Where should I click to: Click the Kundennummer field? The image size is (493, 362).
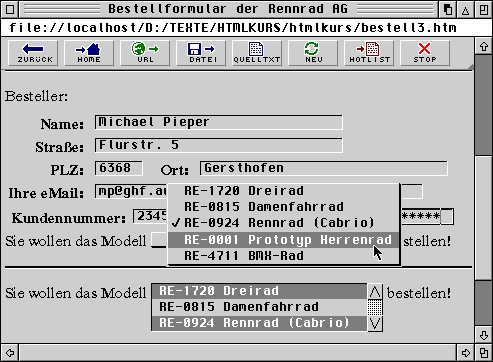150,217
